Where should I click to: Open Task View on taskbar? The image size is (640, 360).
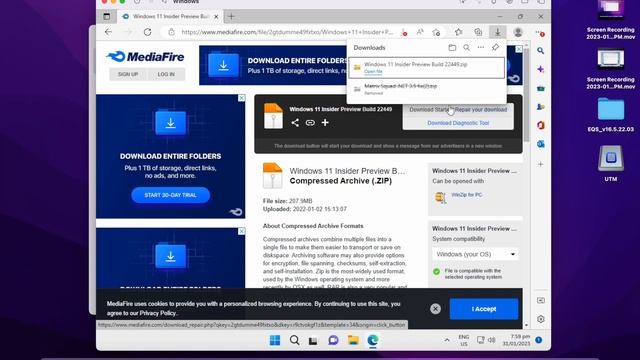pos(313,340)
